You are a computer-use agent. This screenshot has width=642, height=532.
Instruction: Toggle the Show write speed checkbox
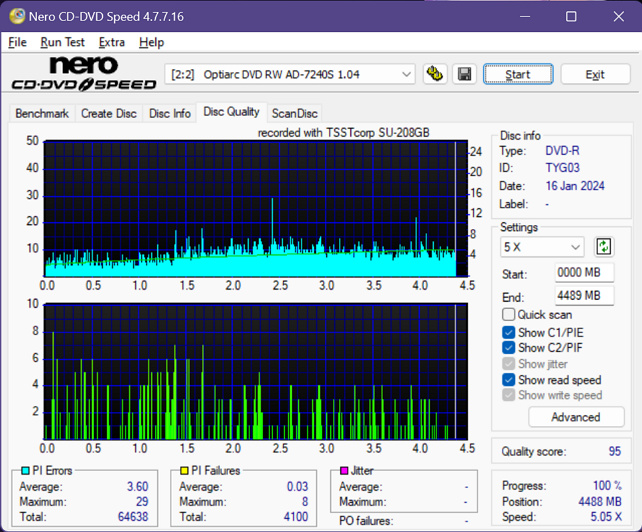(509, 395)
